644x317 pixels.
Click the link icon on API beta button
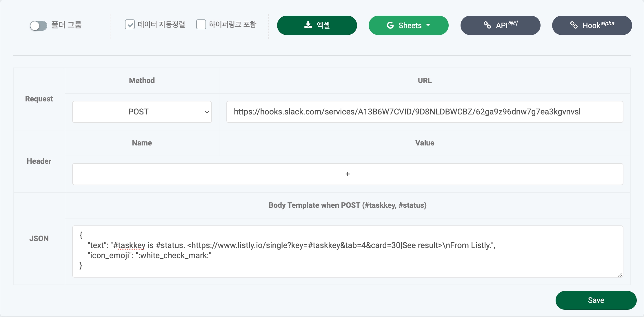[x=487, y=25]
